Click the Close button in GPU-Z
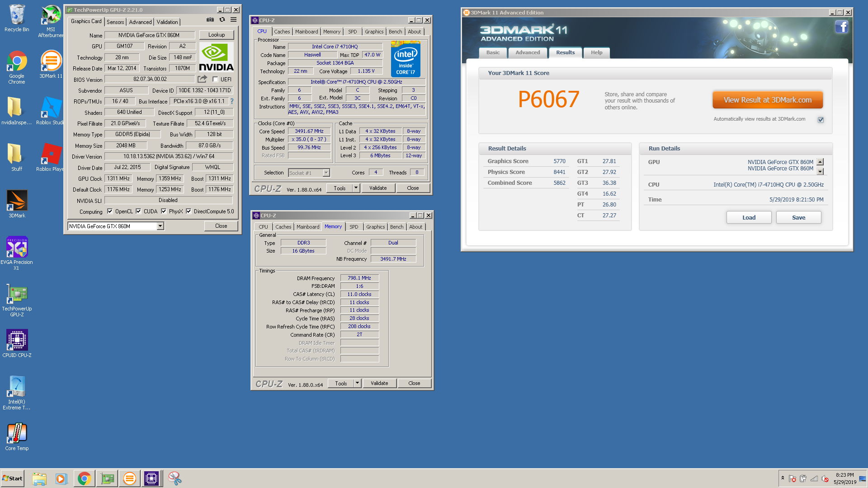This screenshot has width=868, height=488. coord(221,226)
